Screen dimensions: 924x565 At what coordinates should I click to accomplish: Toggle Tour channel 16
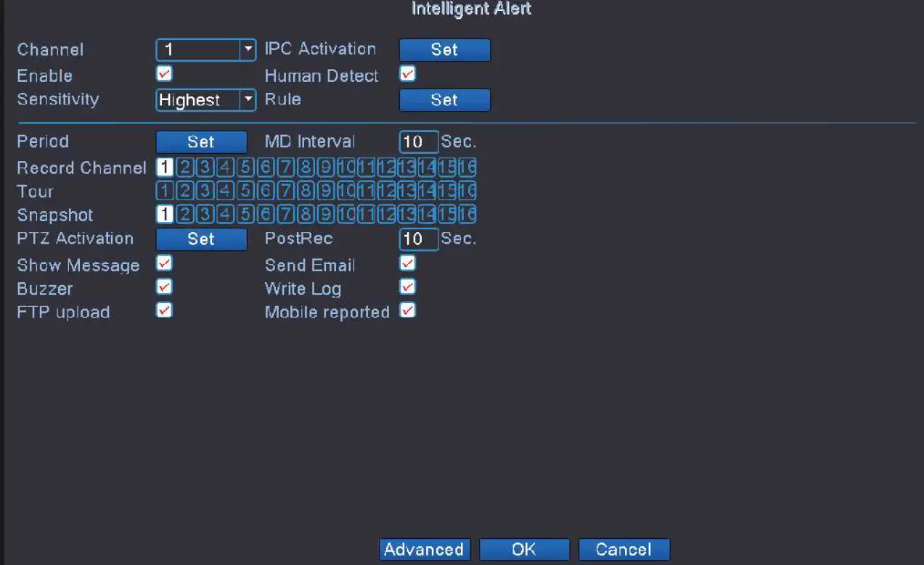tap(467, 191)
